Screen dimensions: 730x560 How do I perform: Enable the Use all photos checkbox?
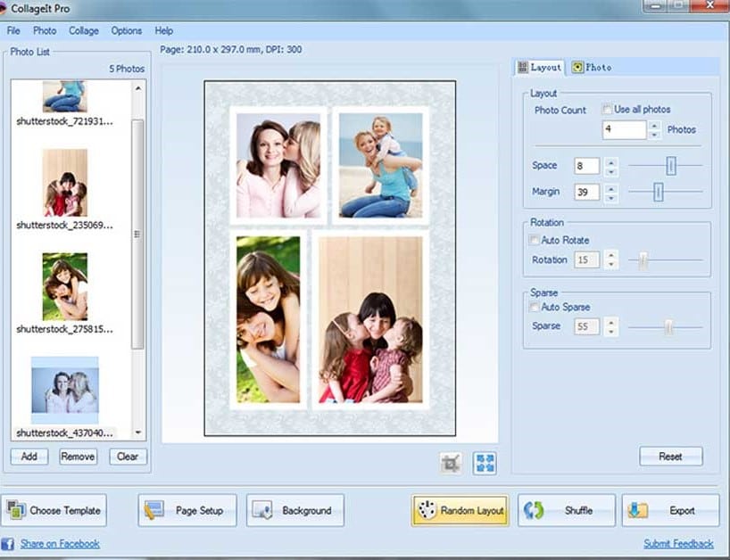[x=607, y=110]
